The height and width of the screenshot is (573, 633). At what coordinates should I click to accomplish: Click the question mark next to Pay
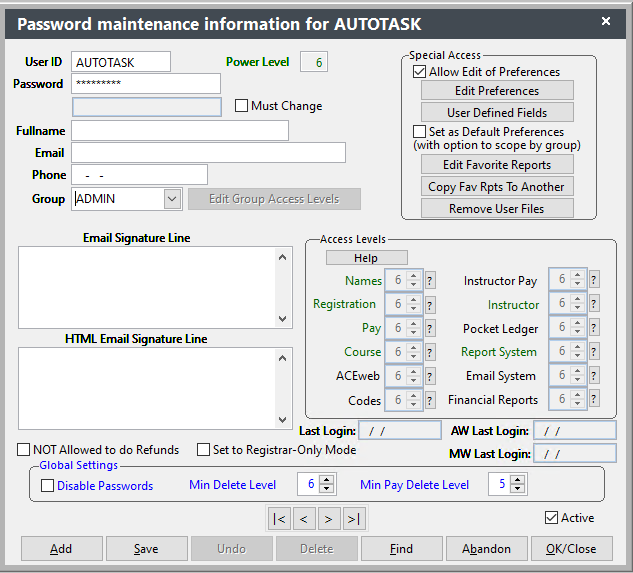tap(430, 328)
